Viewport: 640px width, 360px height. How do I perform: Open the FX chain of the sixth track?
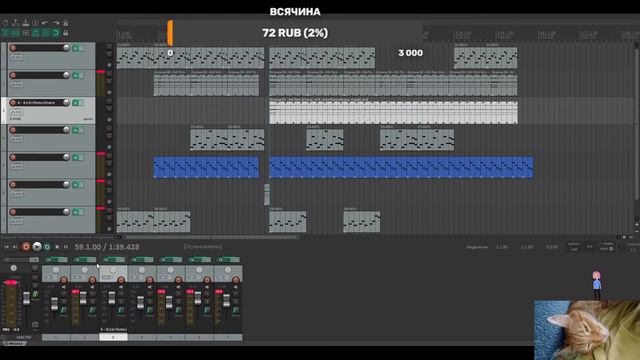pos(76,185)
